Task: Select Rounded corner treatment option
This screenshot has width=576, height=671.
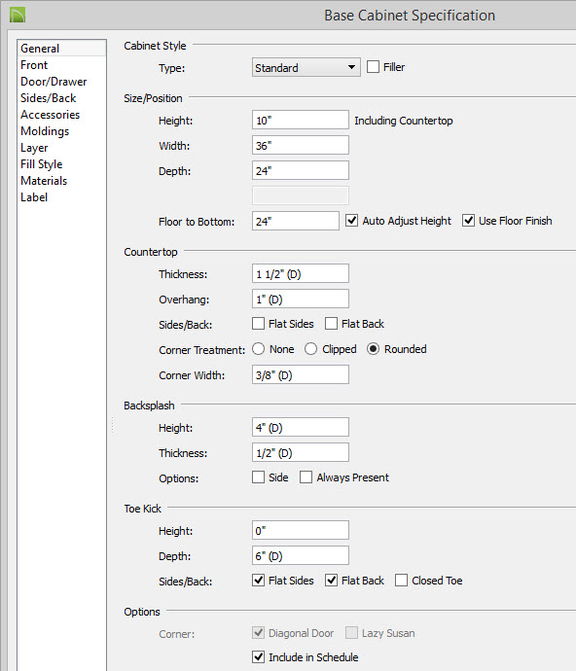Action: 373,349
